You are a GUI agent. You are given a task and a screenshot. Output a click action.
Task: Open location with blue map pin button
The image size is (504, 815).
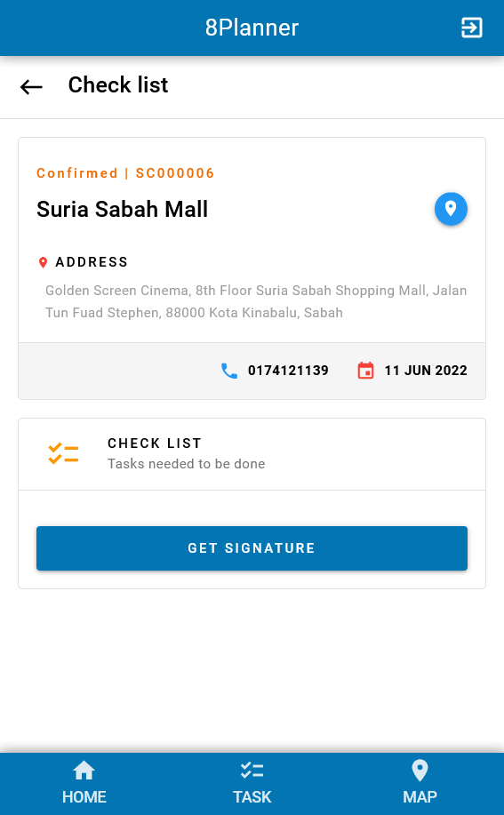pos(451,209)
